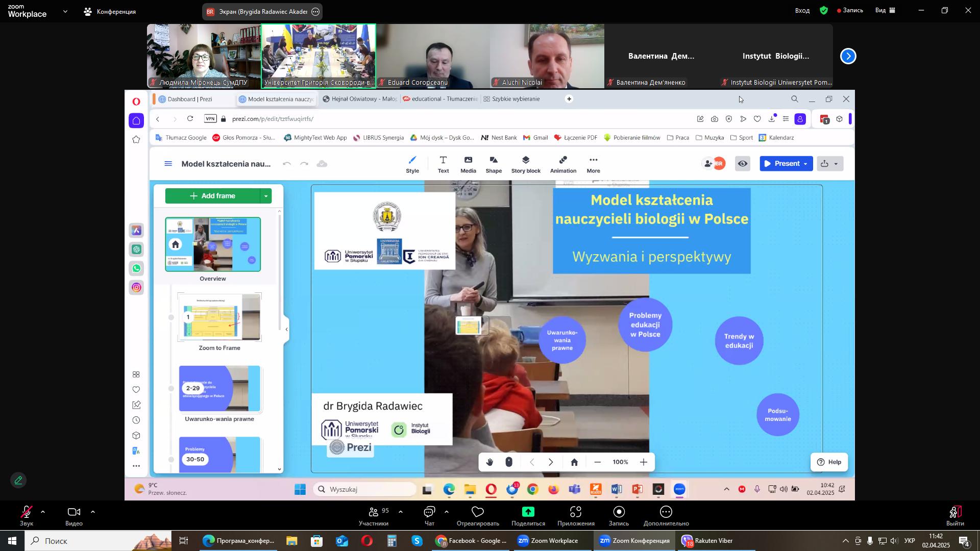Viewport: 980px width, 551px height.
Task: Open the screen share options tab menu
Action: coord(315,11)
